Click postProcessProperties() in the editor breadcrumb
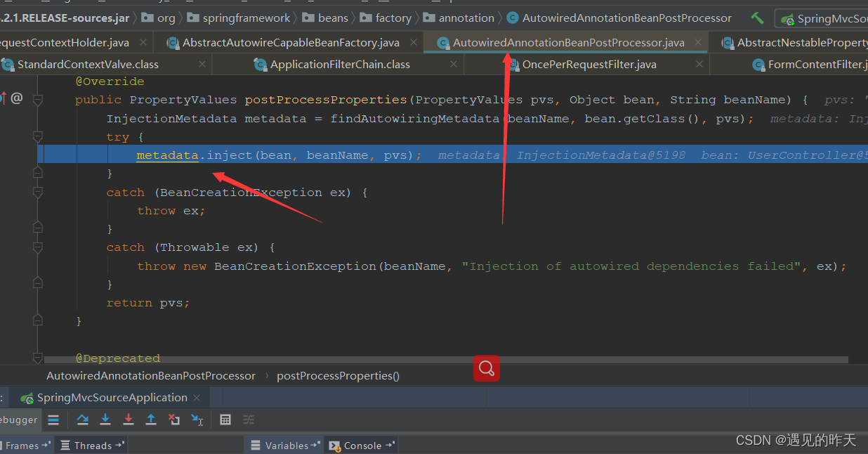Image resolution: width=868 pixels, height=454 pixels. pyautogui.click(x=338, y=376)
